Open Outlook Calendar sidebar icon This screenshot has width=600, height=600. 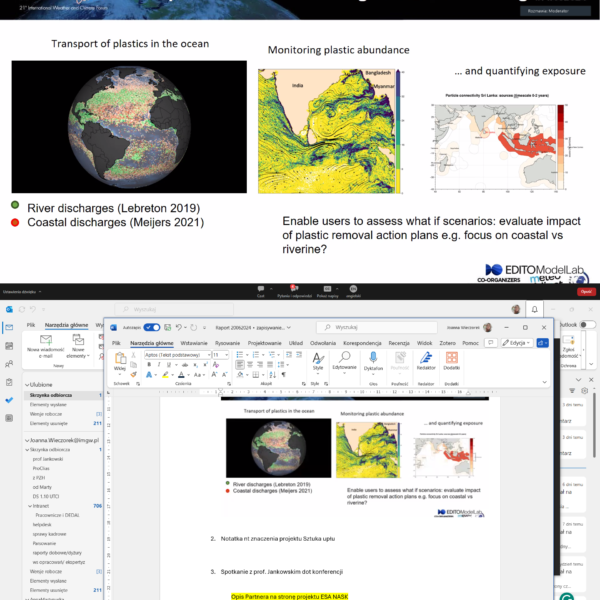9,346
